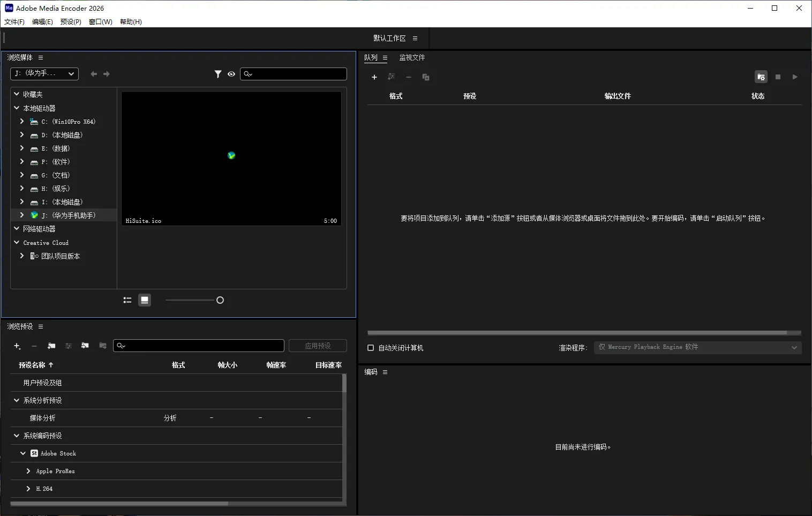Click the Add Output icon in Queue panel
The height and width of the screenshot is (516, 812).
392,77
